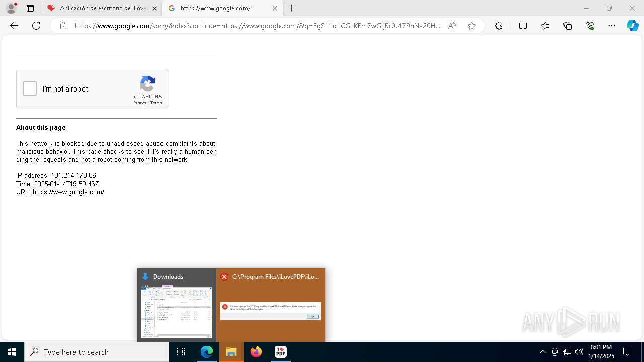This screenshot has width=644, height=362.
Task: Open the Windows Start menu
Action: pyautogui.click(x=12, y=352)
